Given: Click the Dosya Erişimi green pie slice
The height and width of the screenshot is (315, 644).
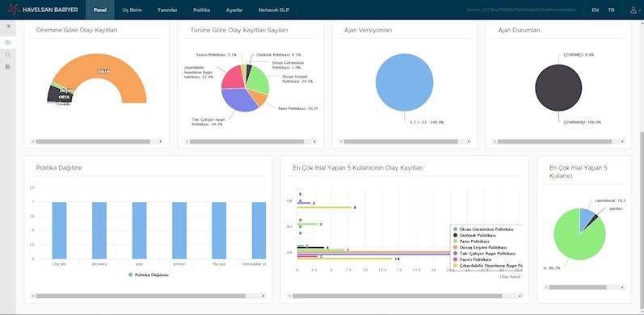Looking at the screenshot, I should click(x=259, y=79).
